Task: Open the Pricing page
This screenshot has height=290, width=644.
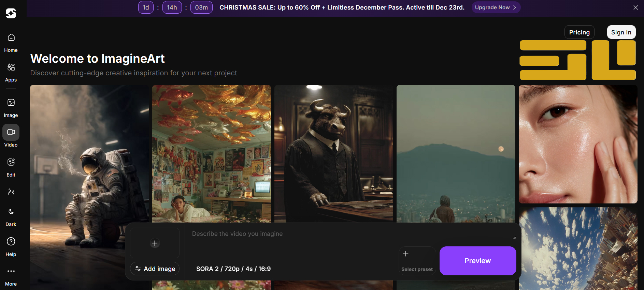Action: click(x=579, y=32)
